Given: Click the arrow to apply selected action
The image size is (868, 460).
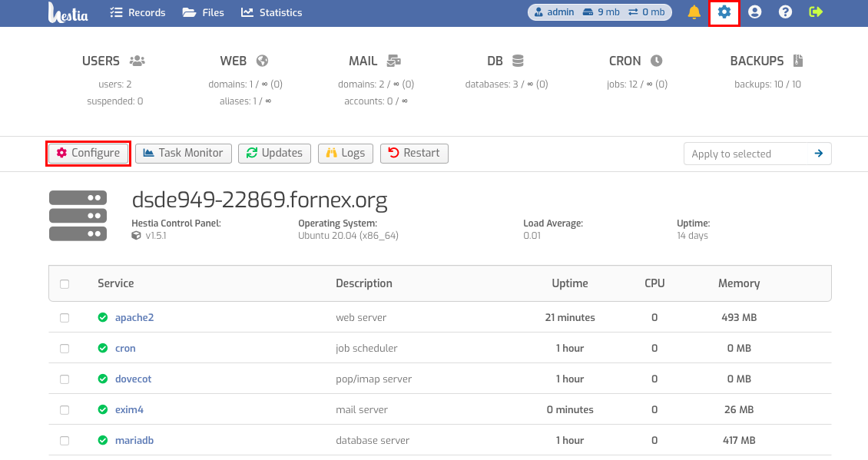Looking at the screenshot, I should click(819, 154).
